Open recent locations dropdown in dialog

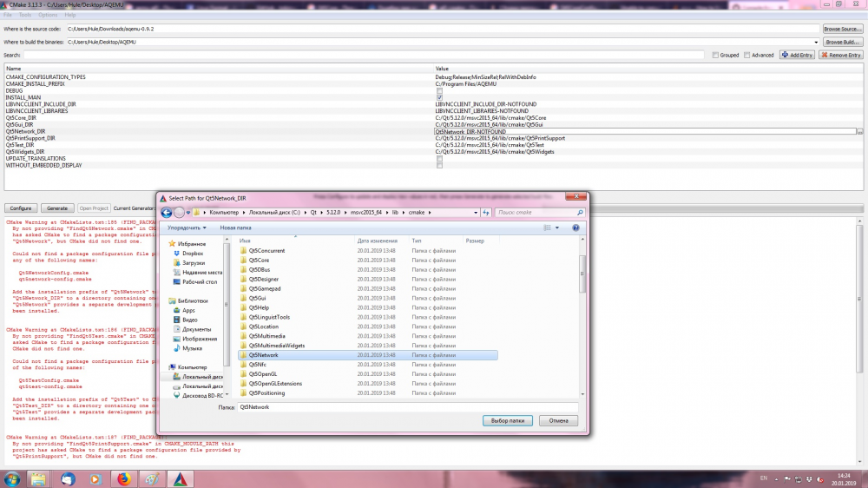pyautogui.click(x=188, y=212)
